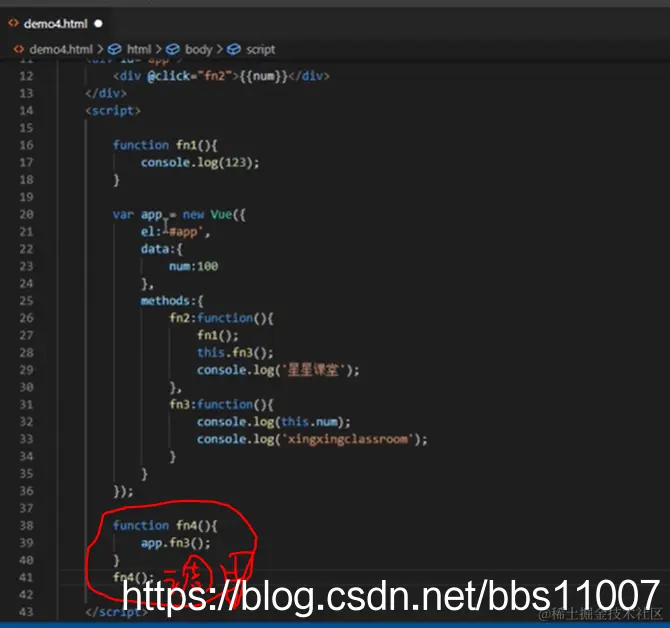Image resolution: width=670 pixels, height=628 pixels.
Task: Click 'app.fn3();' on line 39
Action: (x=176, y=543)
